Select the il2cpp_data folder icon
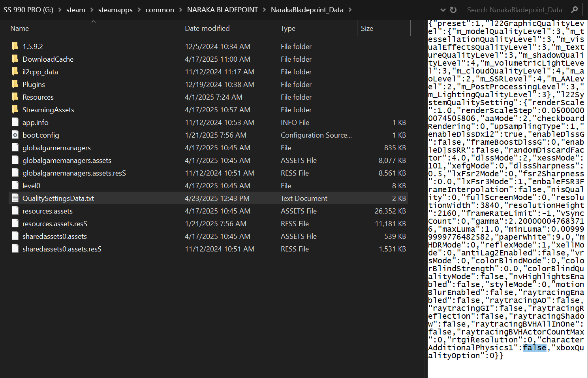588x378 pixels. click(x=15, y=72)
